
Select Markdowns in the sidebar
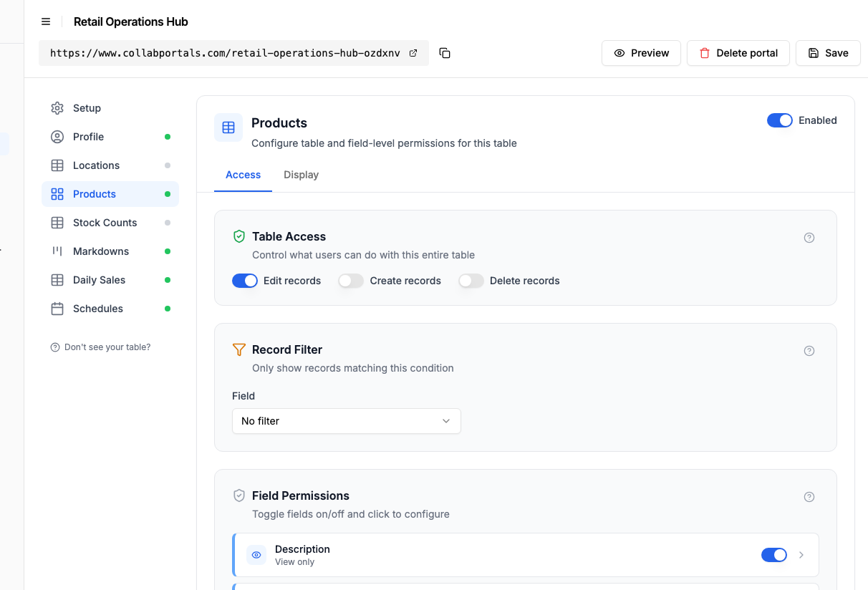coord(110,251)
